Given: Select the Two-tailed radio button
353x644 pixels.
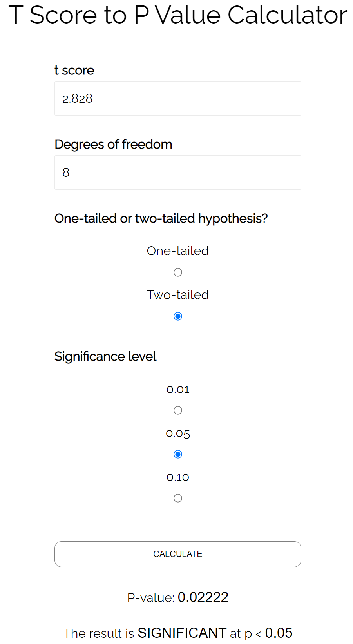Looking at the screenshot, I should (x=178, y=316).
